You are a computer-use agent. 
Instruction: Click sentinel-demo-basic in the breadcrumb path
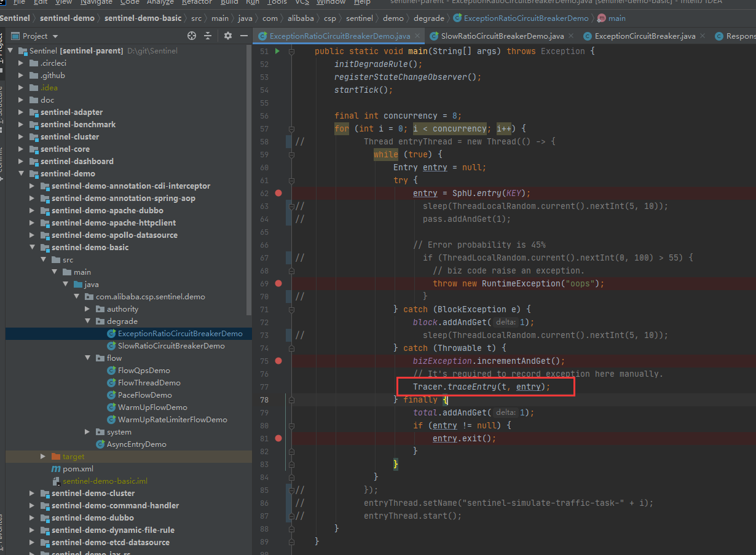coord(143,18)
